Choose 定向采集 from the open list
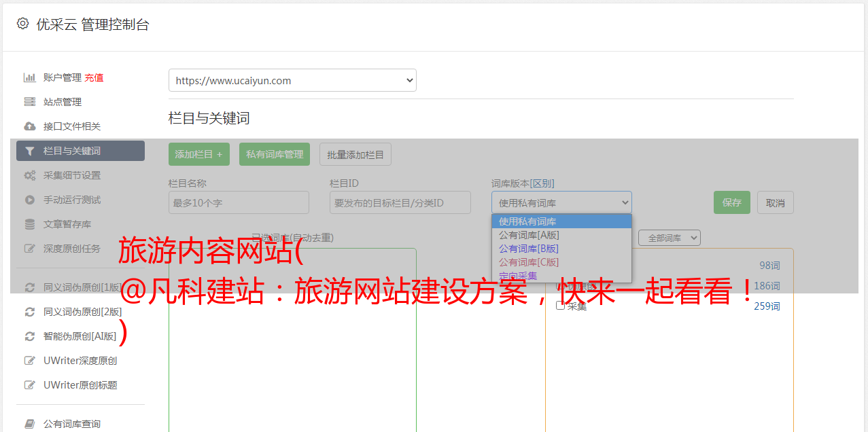This screenshot has height=432, width=868. coord(561,276)
